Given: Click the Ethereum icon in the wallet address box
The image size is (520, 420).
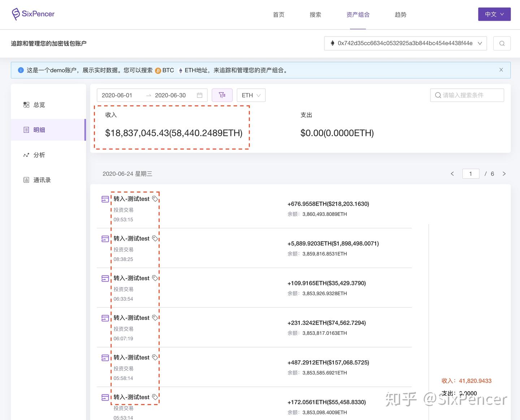Looking at the screenshot, I should [332, 43].
